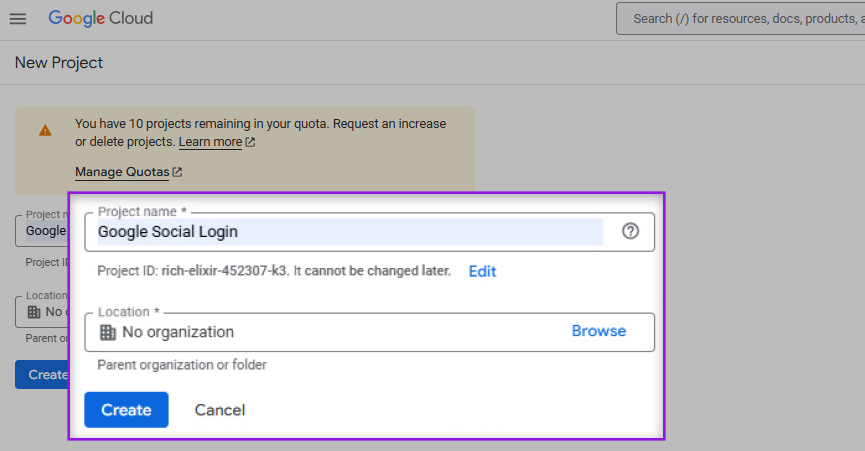
Task: Click the dimmed building icon in background Location field
Action: pos(33,312)
